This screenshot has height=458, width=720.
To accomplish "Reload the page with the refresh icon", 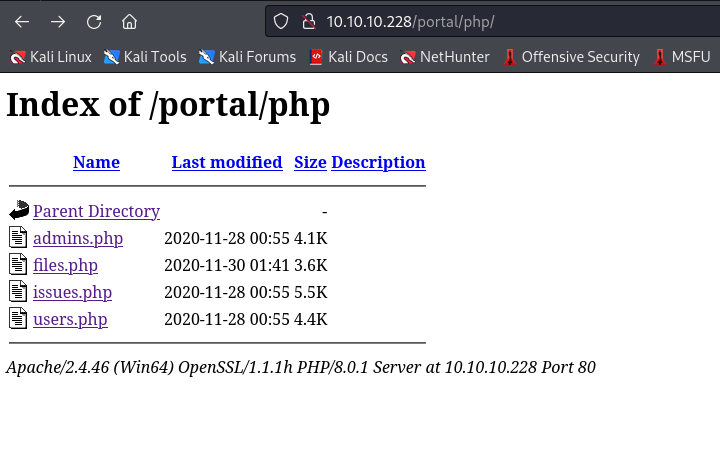I will (x=94, y=21).
